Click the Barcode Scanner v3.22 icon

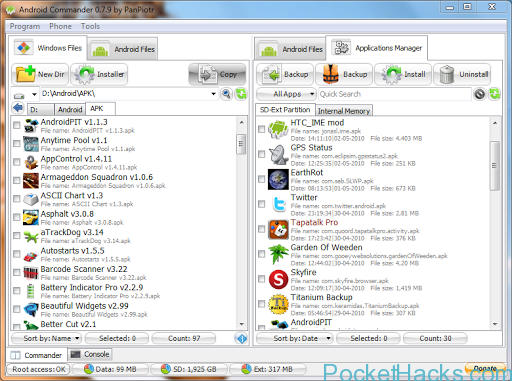coord(31,273)
